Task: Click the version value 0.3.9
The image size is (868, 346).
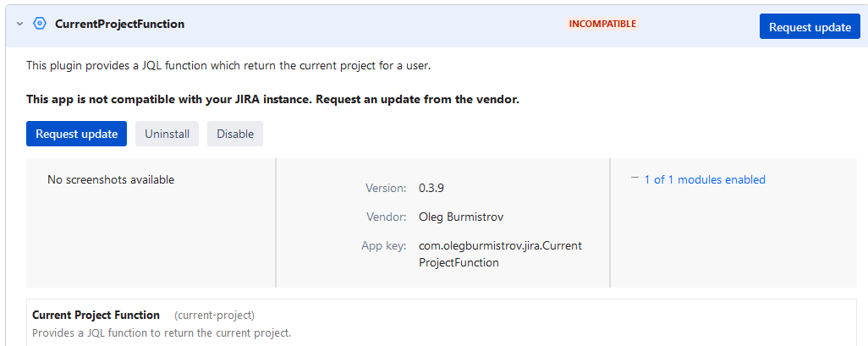Action: 431,188
